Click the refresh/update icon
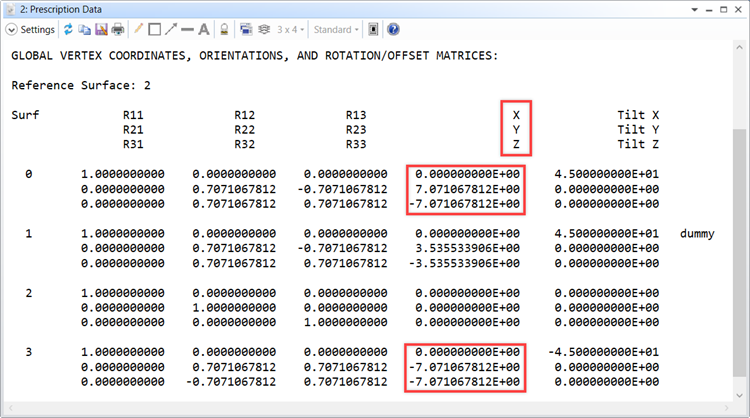The width and height of the screenshot is (750, 418). [68, 30]
